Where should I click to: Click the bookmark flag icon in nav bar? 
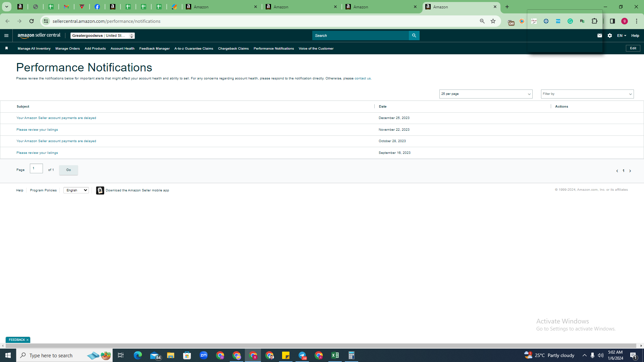point(6,48)
